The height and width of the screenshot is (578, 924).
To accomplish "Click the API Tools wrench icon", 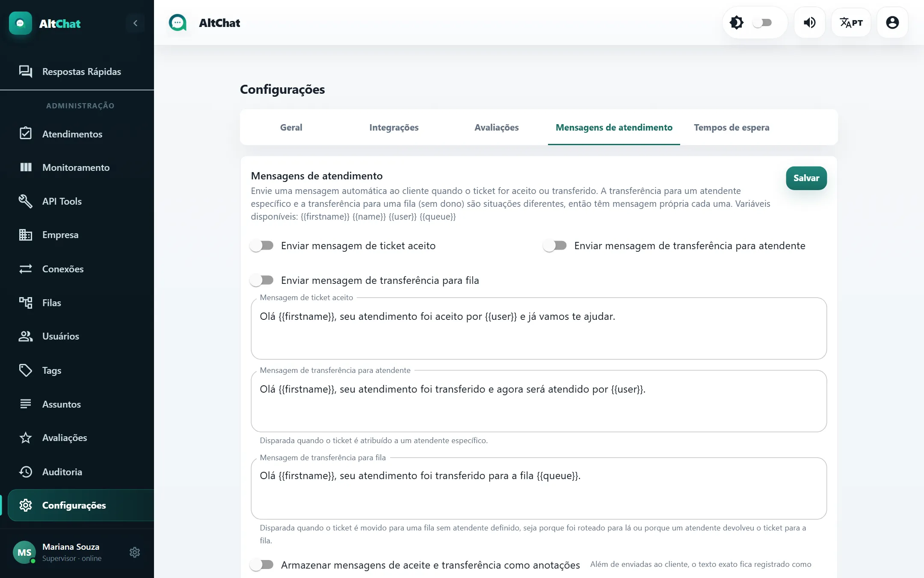I will pos(26,201).
